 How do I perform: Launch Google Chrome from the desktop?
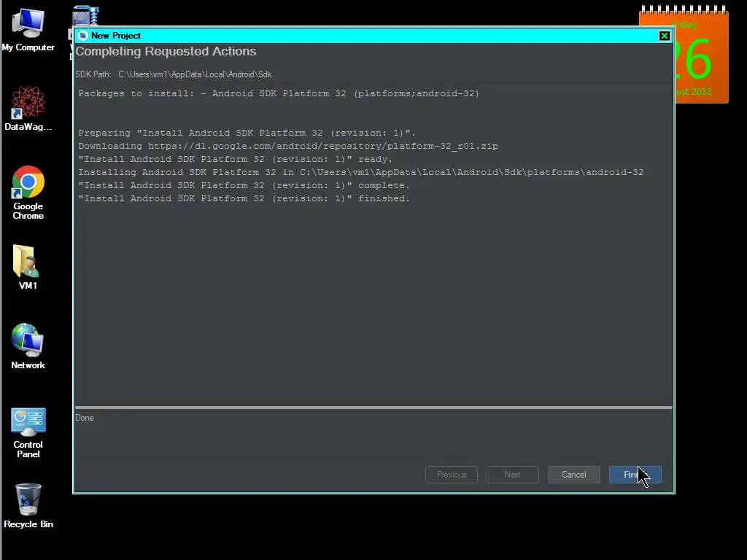tap(28, 192)
